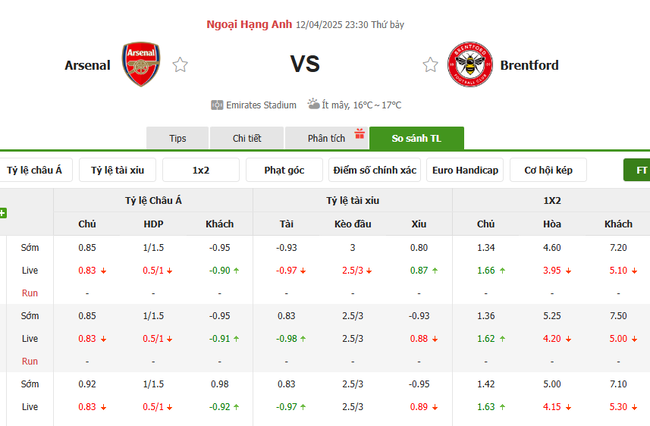This screenshot has height=426, width=650.
Task: Select the Tỷ lệ châu Á filter
Action: coord(35,170)
